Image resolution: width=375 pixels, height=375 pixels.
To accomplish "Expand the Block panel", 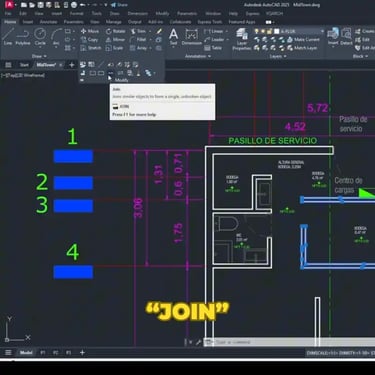I will pyautogui.click(x=360, y=56).
